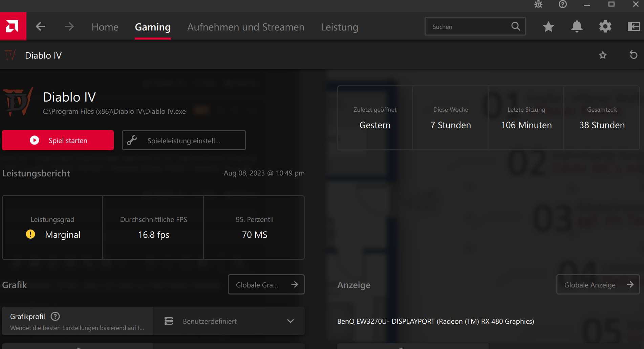The height and width of the screenshot is (349, 644).
Task: Open Globale Anzeige settings
Action: [x=598, y=284]
